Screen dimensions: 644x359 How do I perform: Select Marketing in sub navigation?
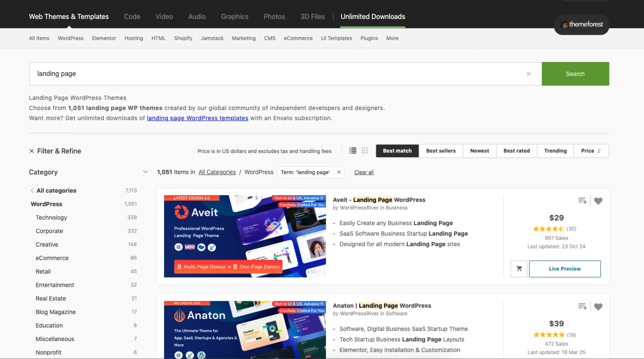click(x=244, y=38)
